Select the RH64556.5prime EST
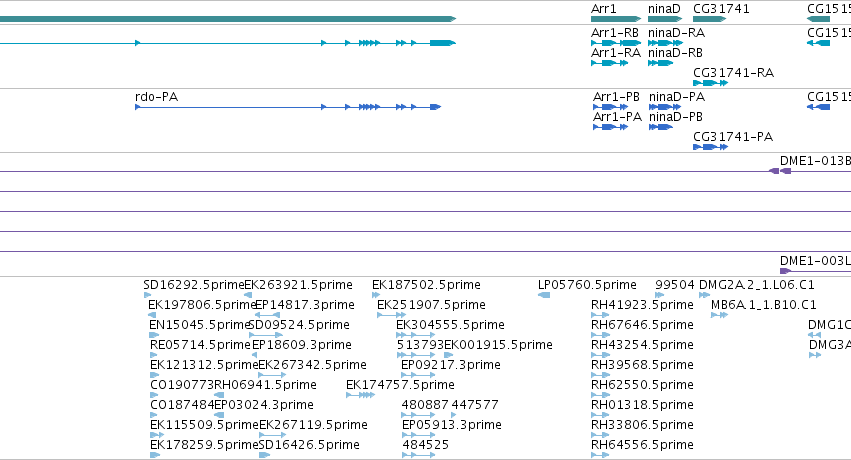851x460 pixels. [642, 445]
